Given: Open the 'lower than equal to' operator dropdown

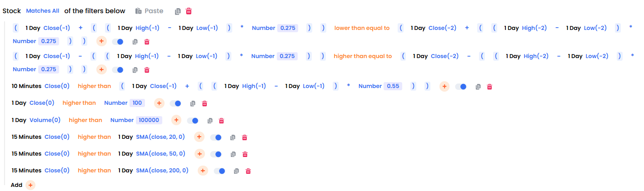Looking at the screenshot, I should pyautogui.click(x=362, y=28).
